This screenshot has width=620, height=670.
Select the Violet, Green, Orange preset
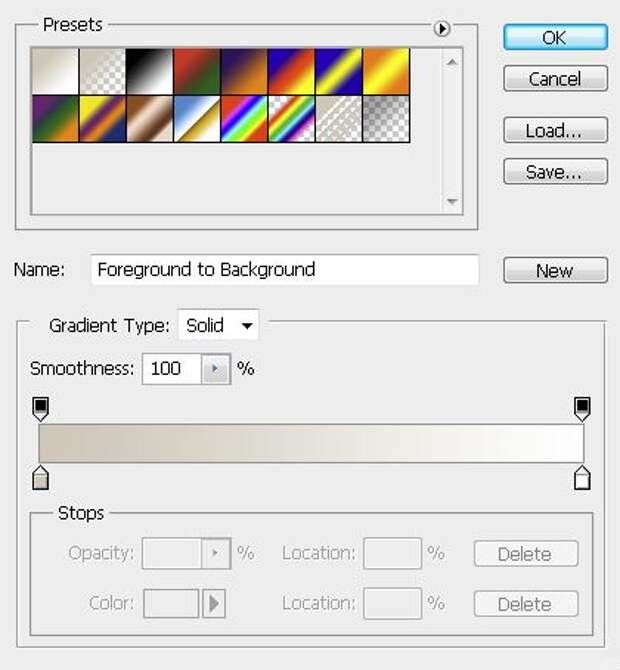pyautogui.click(x=55, y=119)
